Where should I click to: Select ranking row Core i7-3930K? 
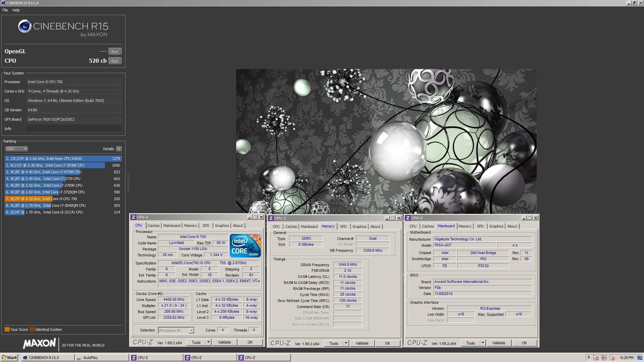point(63,165)
